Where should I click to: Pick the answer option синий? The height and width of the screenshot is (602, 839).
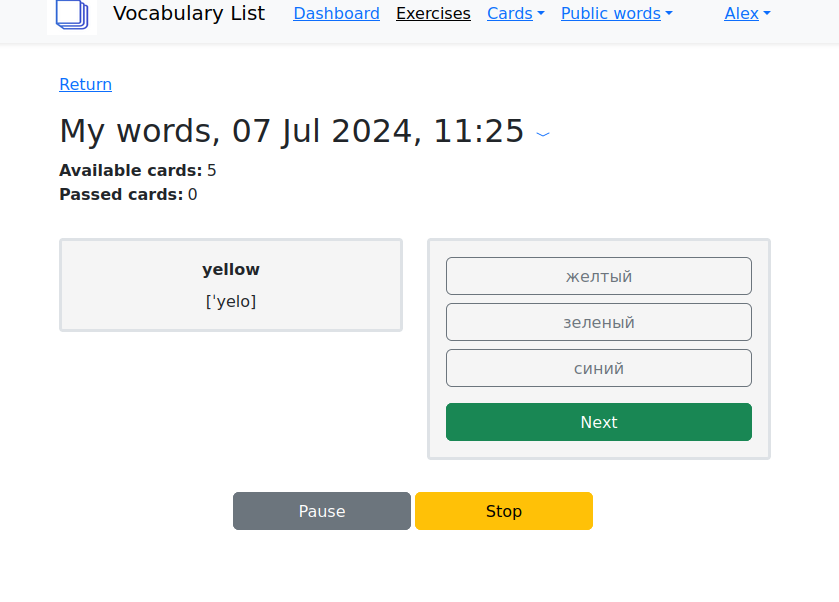598,369
